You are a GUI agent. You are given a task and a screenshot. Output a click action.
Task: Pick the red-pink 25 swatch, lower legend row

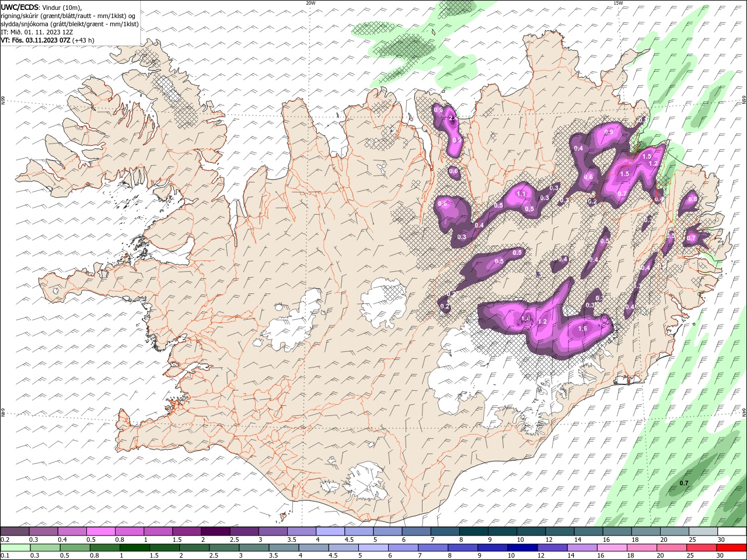click(x=702, y=548)
